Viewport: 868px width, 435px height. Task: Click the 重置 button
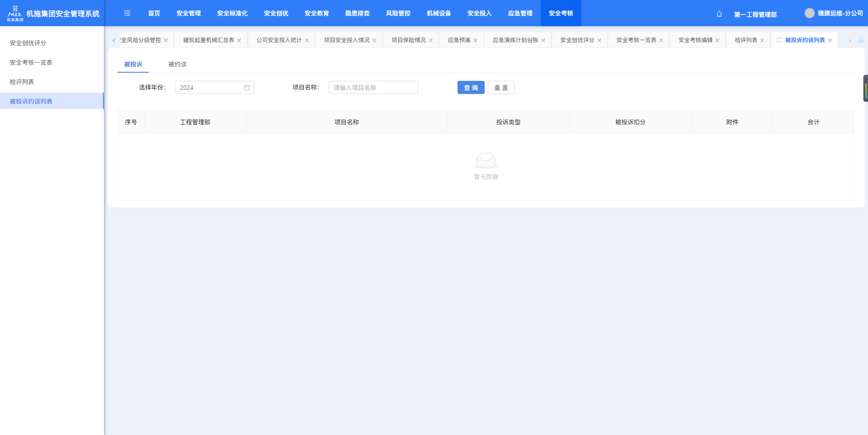(x=501, y=88)
